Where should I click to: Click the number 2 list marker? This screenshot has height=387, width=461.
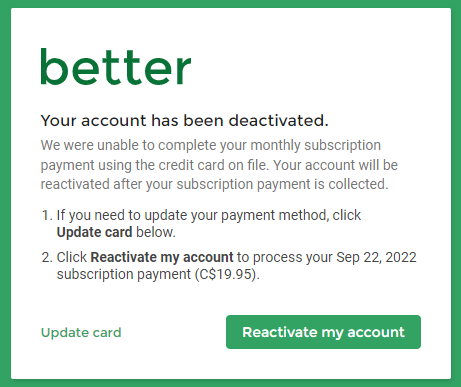tap(47, 257)
